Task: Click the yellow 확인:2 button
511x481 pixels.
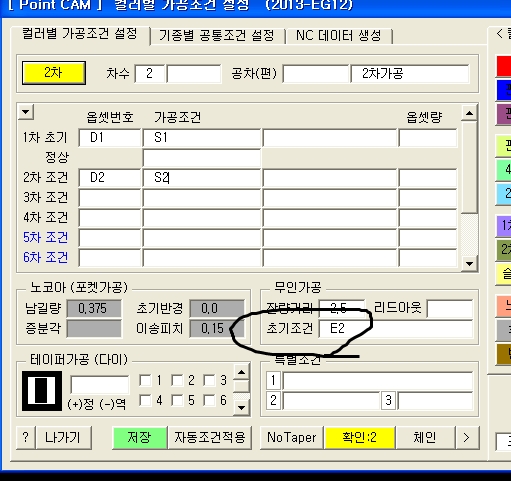Action: (x=359, y=437)
